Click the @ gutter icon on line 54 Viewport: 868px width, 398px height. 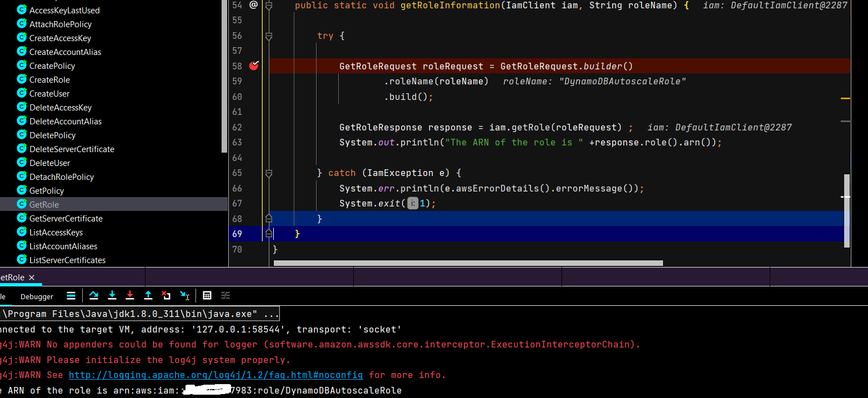tap(254, 5)
